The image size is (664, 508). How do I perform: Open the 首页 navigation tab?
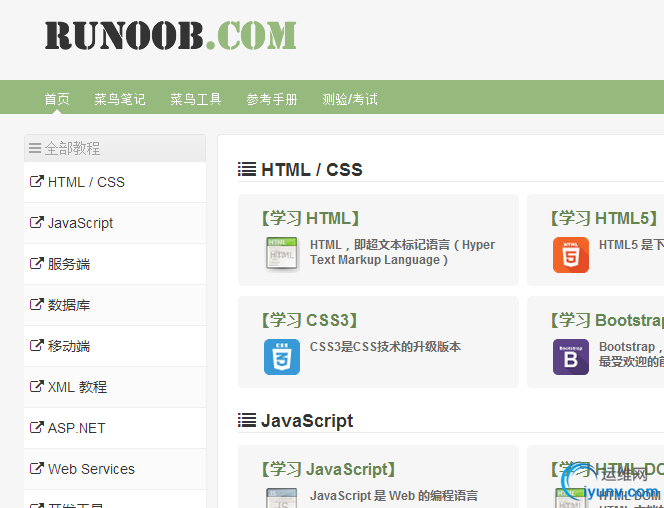click(x=57, y=99)
